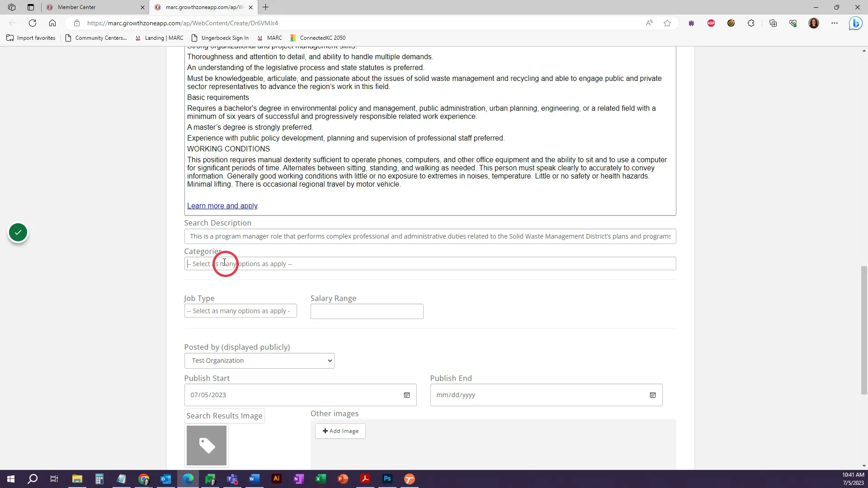Screen dimensions: 868x488
Task: Open browser Extensions puzzle icon
Action: point(751,23)
